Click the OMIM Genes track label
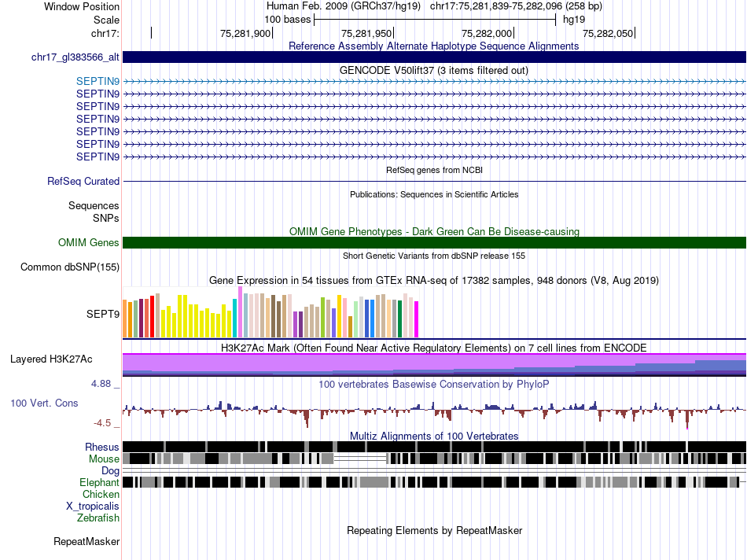Image resolution: width=747 pixels, height=560 pixels. (x=89, y=242)
